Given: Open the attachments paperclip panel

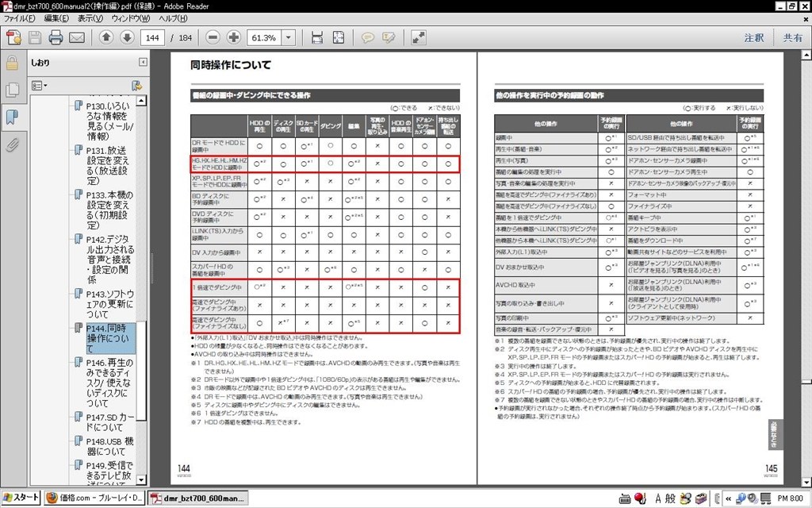Looking at the screenshot, I should [x=12, y=144].
